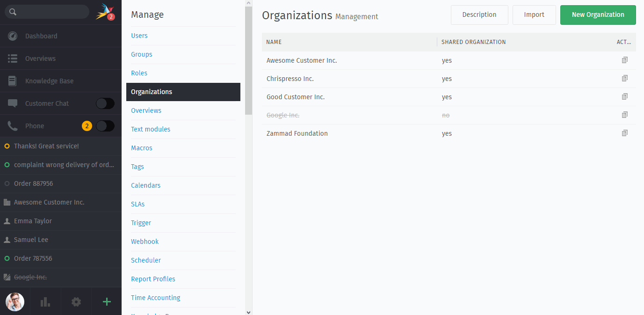644x315 pixels.
Task: Click the Import button
Action: coord(534,15)
